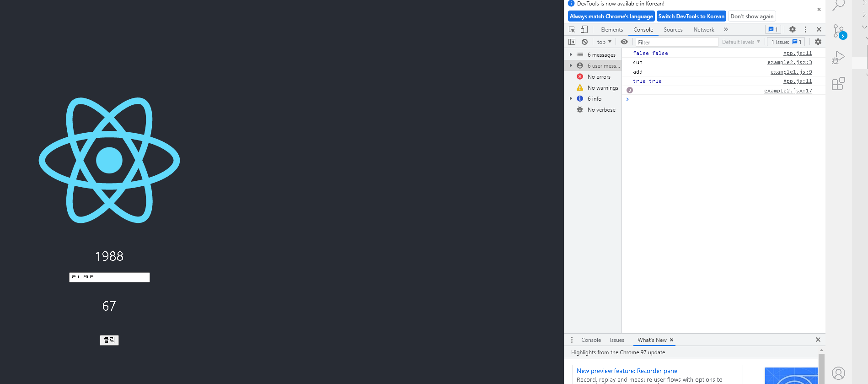Switch to the Sources tab

(673, 30)
